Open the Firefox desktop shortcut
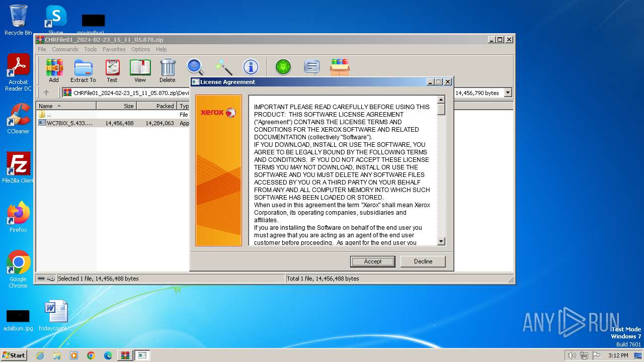644x362 pixels. tap(18, 217)
